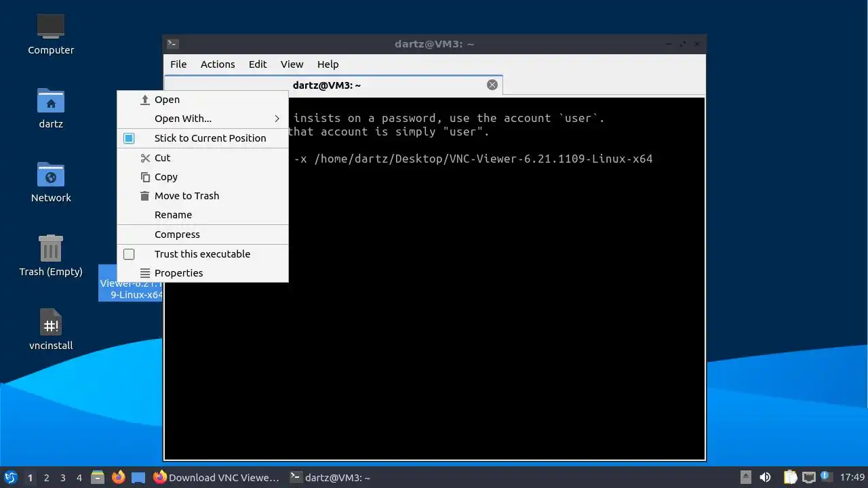Switch to workspace 3
Screen dimensions: 868x488
tap(62, 478)
